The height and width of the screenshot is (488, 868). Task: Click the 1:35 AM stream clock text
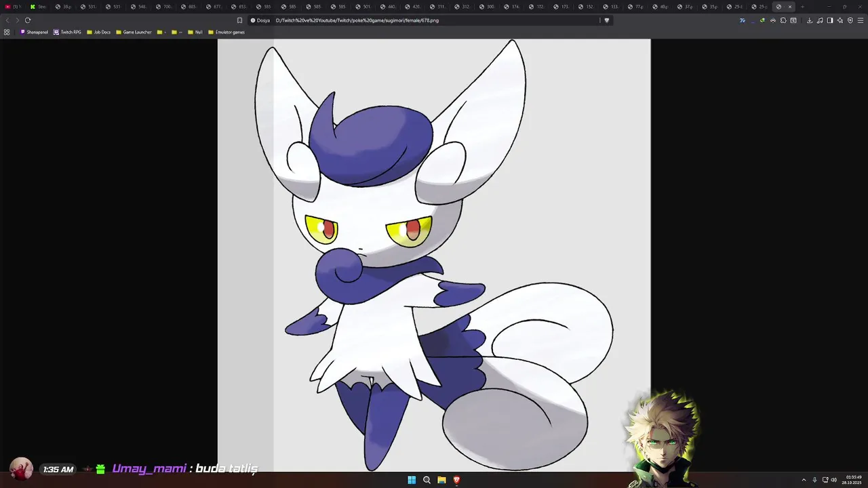click(x=58, y=470)
